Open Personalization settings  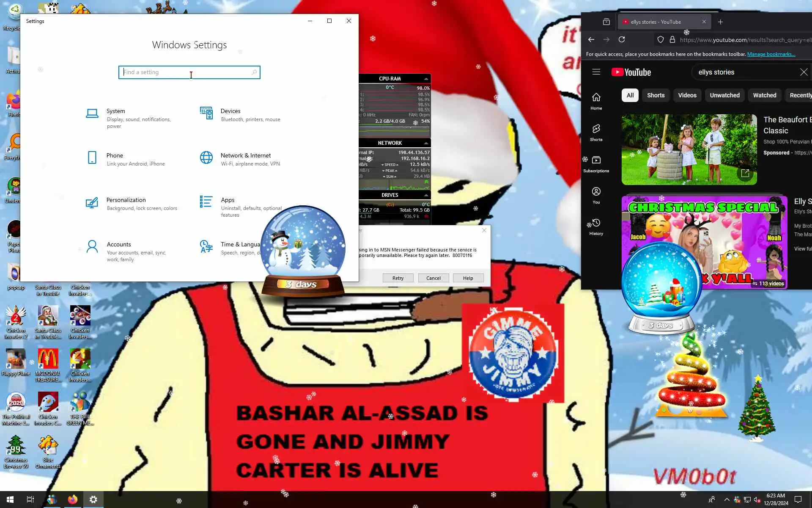coord(126,200)
